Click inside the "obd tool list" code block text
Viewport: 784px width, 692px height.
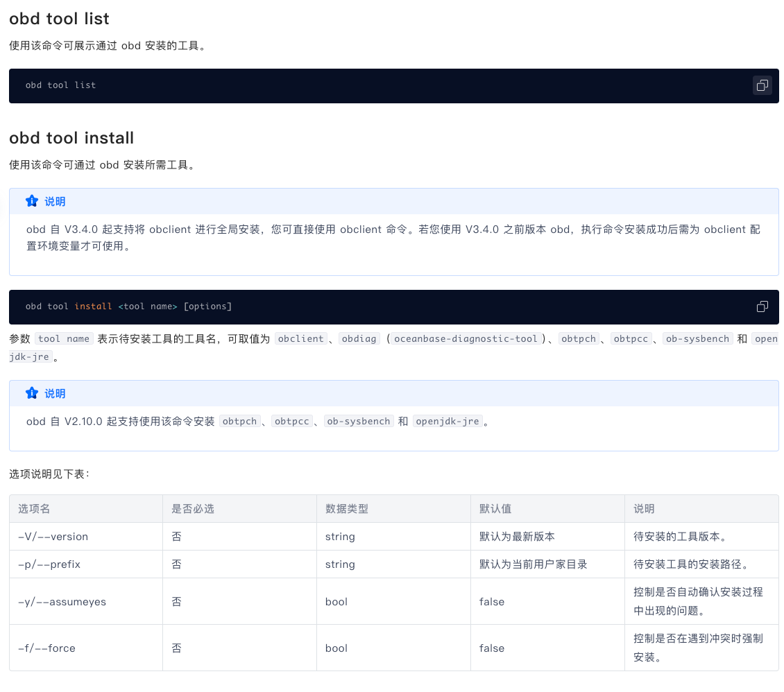pos(60,85)
